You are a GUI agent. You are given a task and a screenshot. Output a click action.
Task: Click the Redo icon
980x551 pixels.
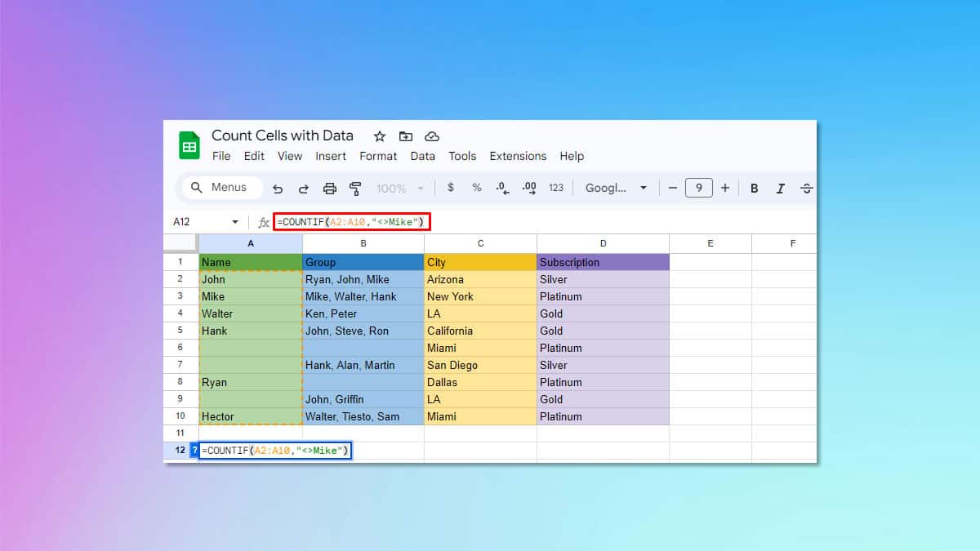(x=304, y=188)
